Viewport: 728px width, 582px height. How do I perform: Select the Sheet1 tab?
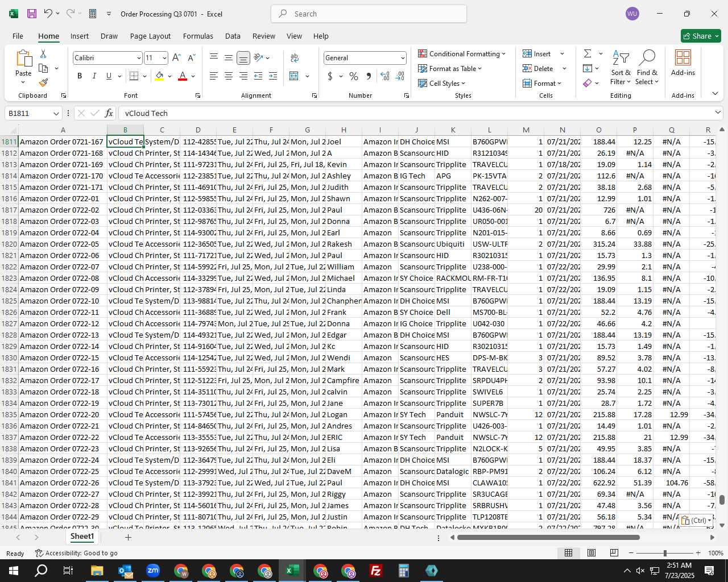[x=82, y=537]
